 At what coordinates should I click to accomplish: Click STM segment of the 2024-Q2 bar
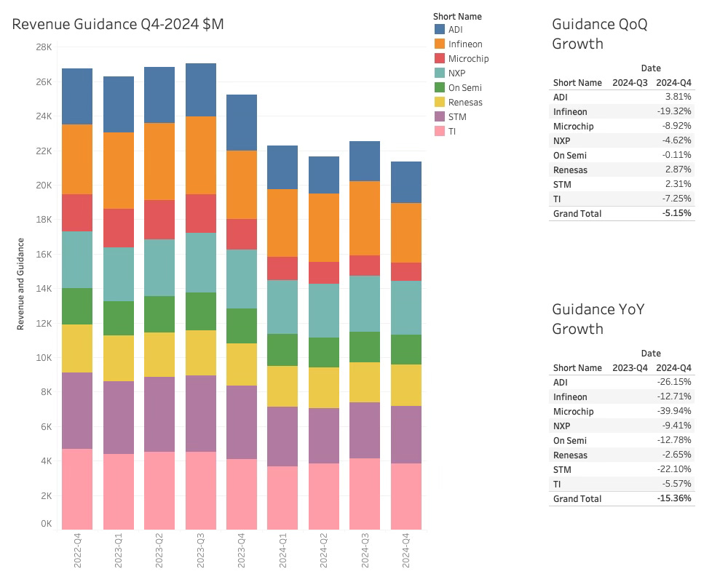tap(324, 436)
